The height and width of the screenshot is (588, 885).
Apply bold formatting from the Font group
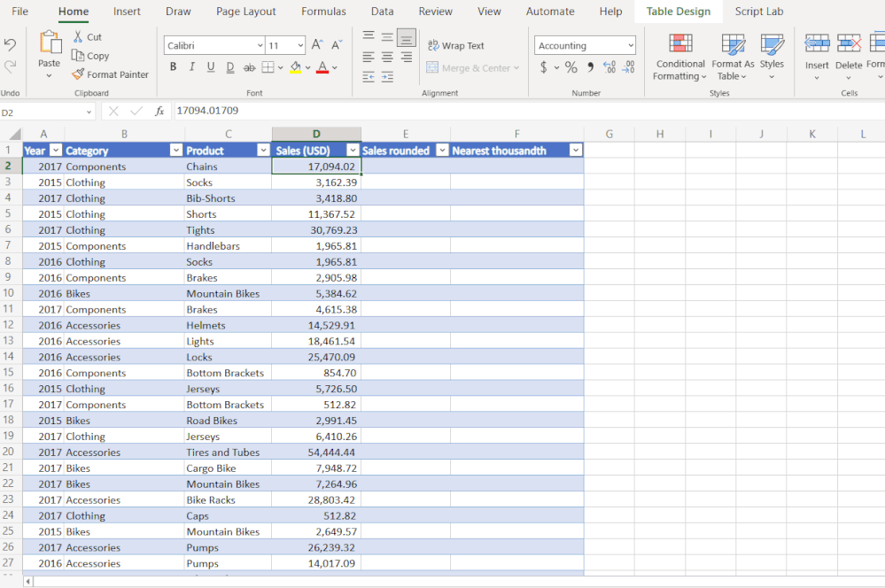[173, 66]
